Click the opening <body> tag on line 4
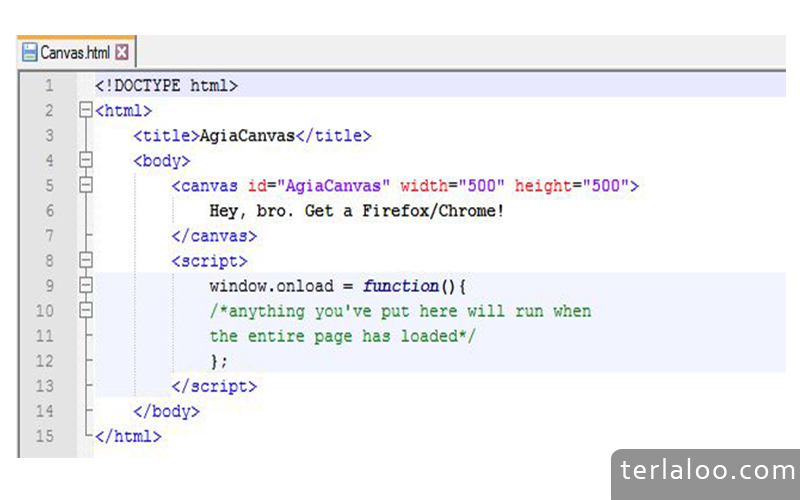The width and height of the screenshot is (800, 500). click(x=162, y=161)
